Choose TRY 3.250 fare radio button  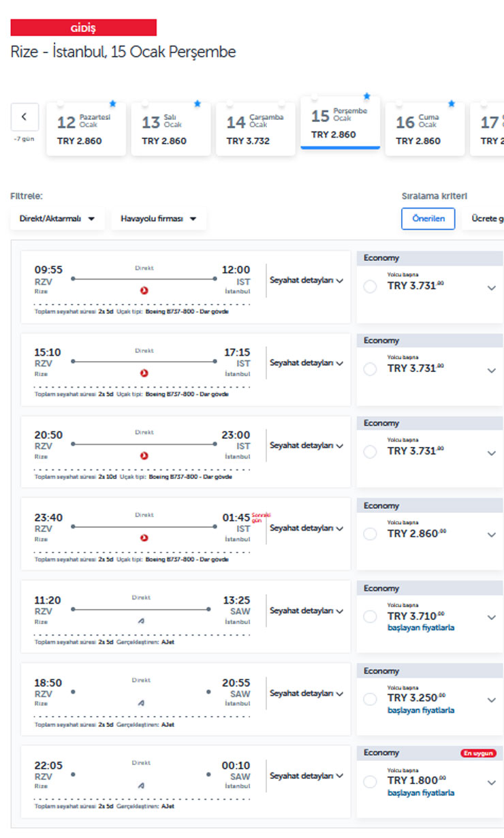[x=370, y=700]
